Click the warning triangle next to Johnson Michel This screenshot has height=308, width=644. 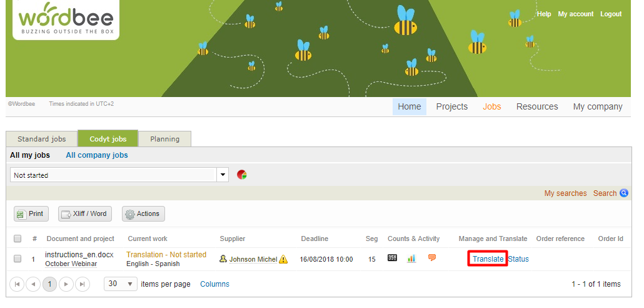[x=283, y=259]
